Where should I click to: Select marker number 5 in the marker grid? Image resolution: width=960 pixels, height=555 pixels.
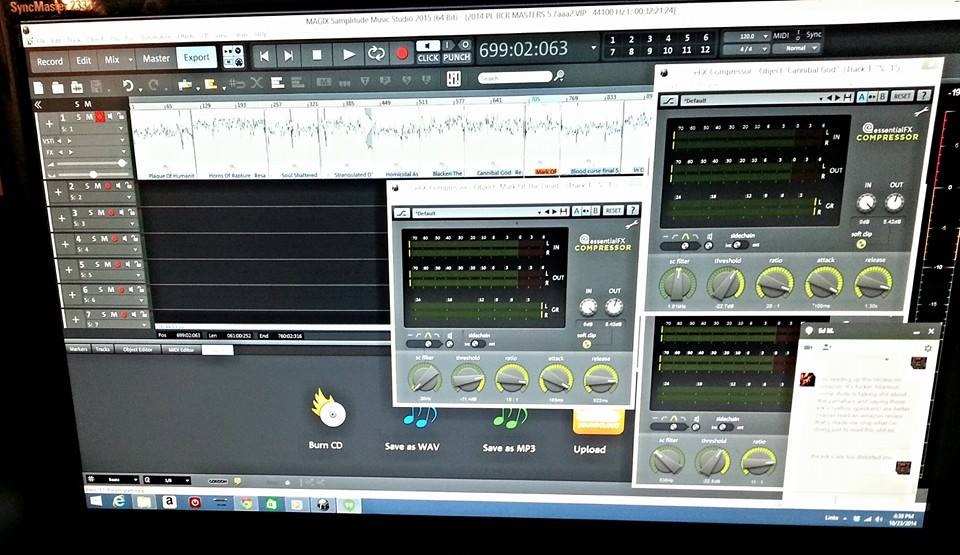click(687, 37)
